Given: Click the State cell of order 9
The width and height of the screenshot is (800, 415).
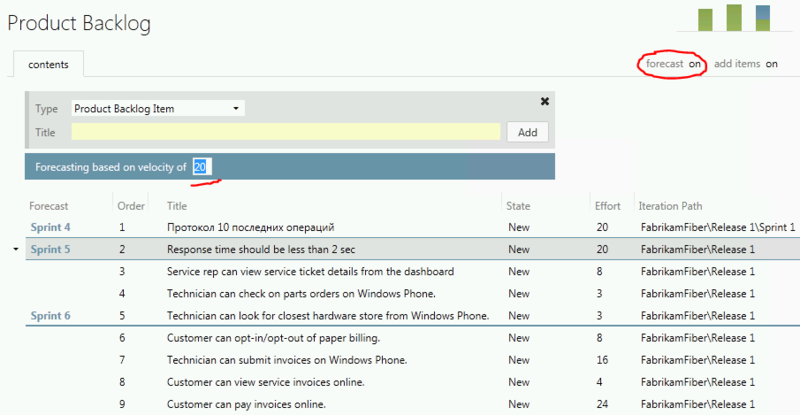Looking at the screenshot, I should (x=519, y=404).
